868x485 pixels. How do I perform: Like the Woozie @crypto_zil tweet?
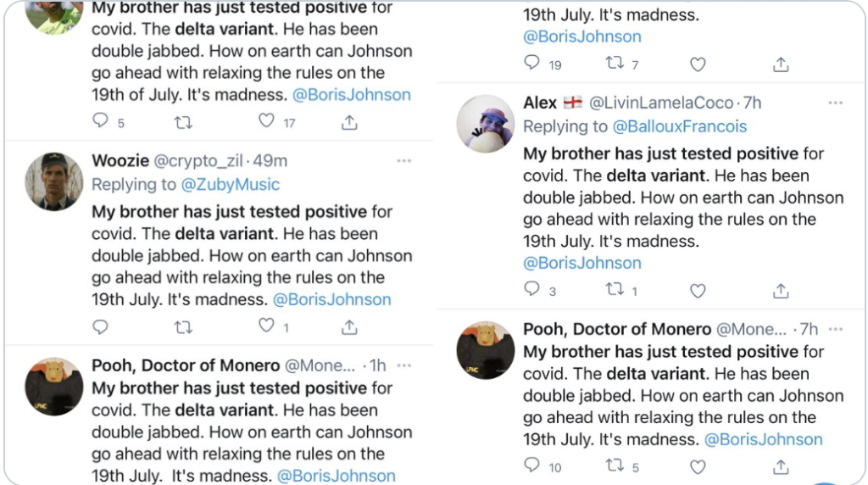pyautogui.click(x=266, y=326)
